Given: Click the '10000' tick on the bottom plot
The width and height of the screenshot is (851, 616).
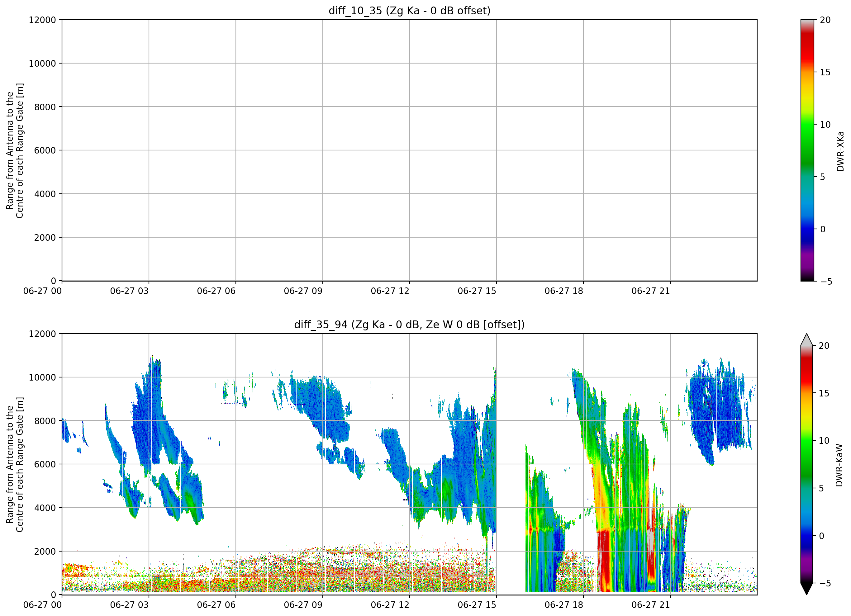Looking at the screenshot, I should (42, 377).
